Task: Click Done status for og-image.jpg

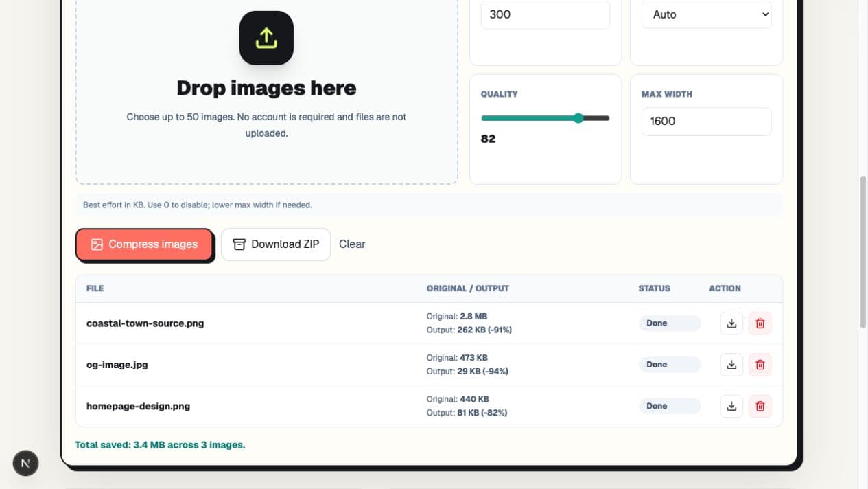Action: pos(669,365)
